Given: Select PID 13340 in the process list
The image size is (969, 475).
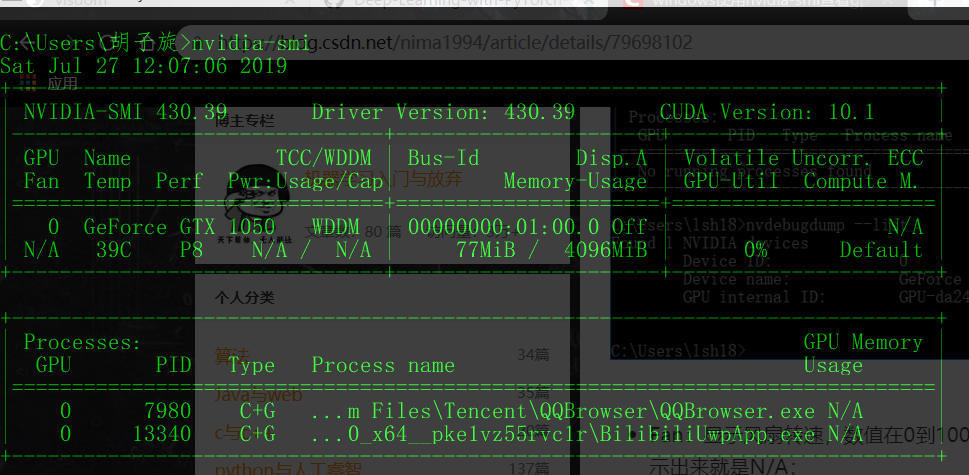Looking at the screenshot, I should [x=162, y=434].
